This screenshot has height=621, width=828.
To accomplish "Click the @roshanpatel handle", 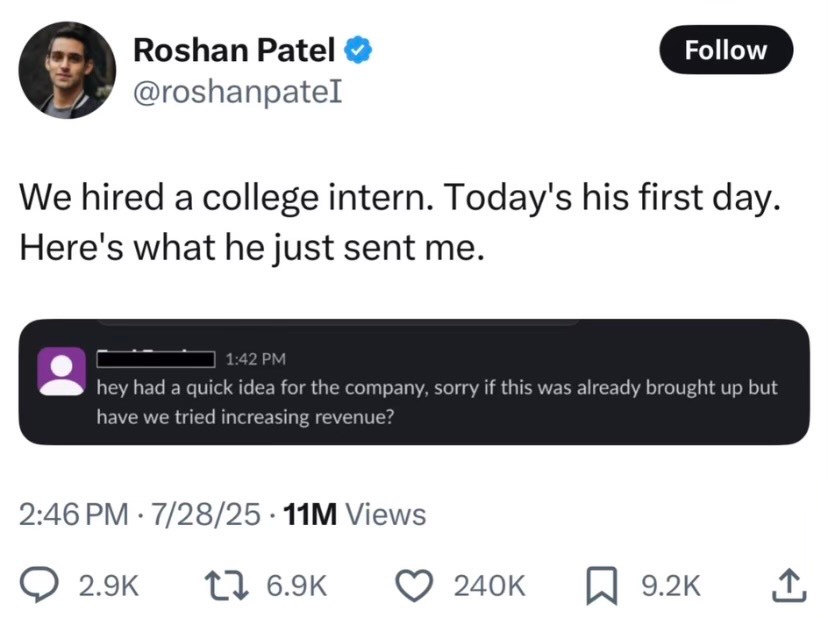I will (x=238, y=91).
